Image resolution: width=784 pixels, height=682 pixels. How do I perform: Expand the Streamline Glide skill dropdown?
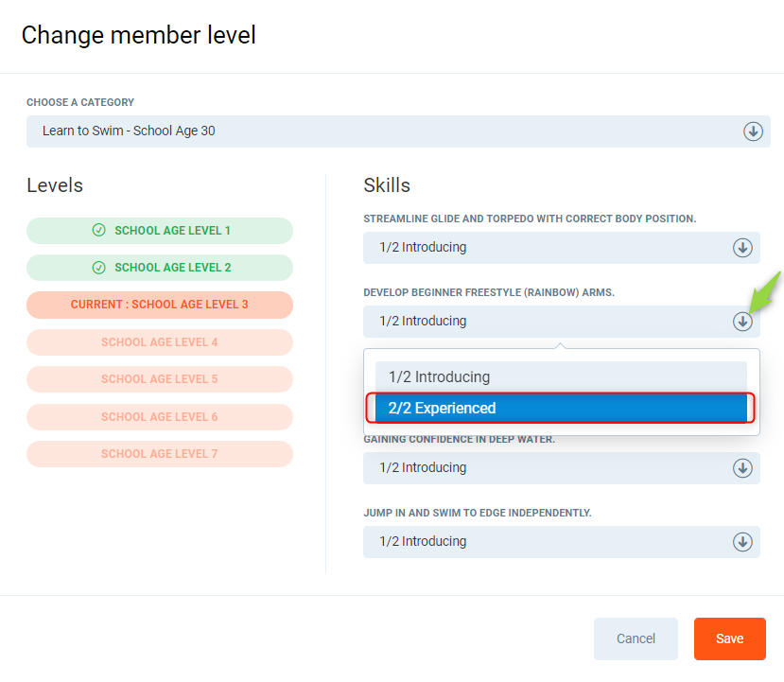coord(549,248)
